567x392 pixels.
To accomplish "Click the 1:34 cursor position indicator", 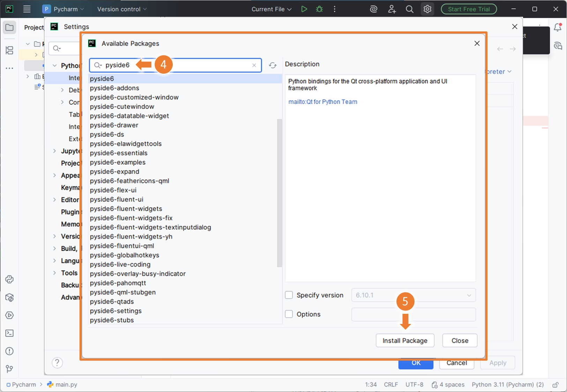I will 371,385.
